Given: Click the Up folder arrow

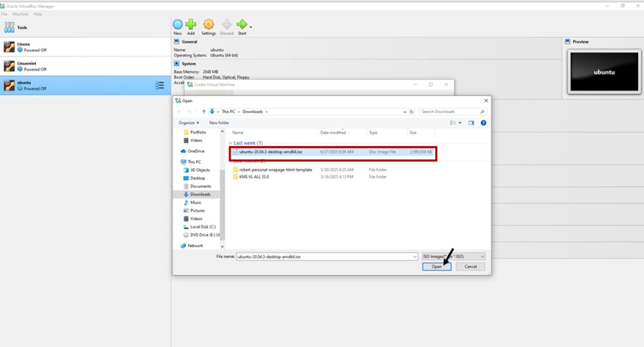Looking at the screenshot, I should click(203, 112).
